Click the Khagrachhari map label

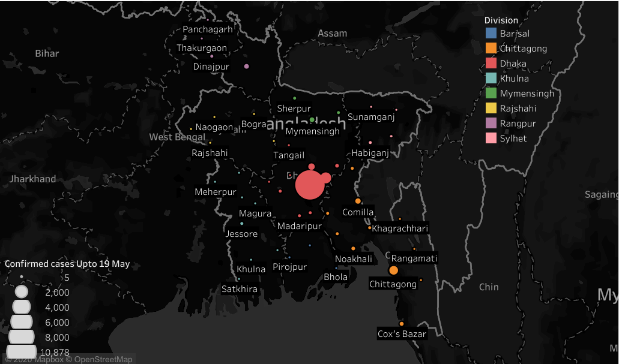400,228
